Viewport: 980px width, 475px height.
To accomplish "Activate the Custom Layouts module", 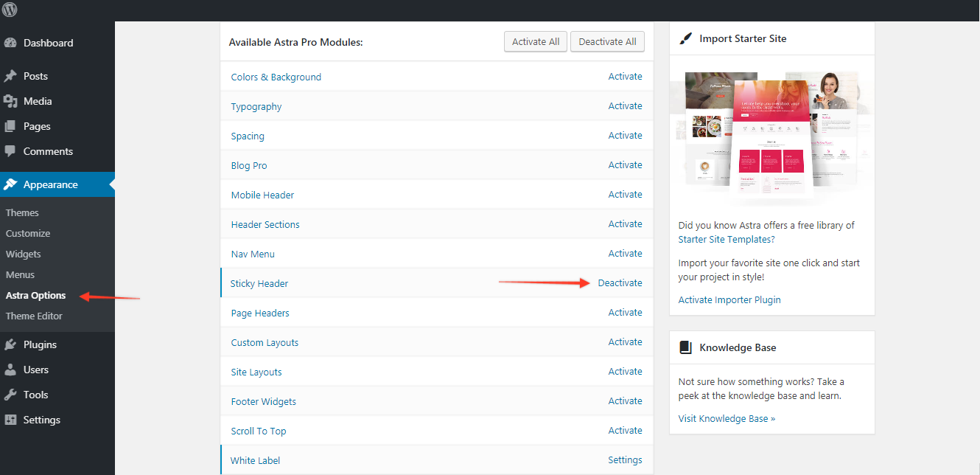I will (x=625, y=342).
